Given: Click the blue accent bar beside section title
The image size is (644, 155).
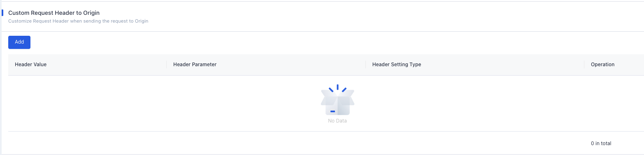Looking at the screenshot, I should [2, 13].
